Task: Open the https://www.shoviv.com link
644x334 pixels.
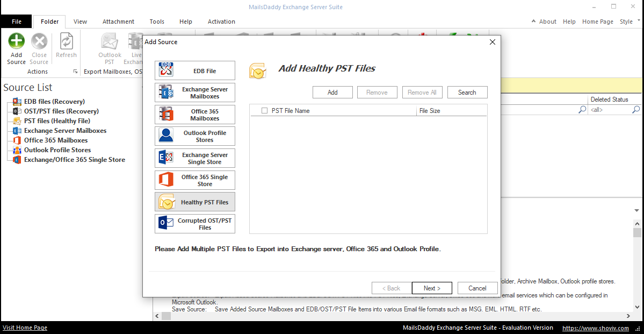Action: (x=595, y=328)
